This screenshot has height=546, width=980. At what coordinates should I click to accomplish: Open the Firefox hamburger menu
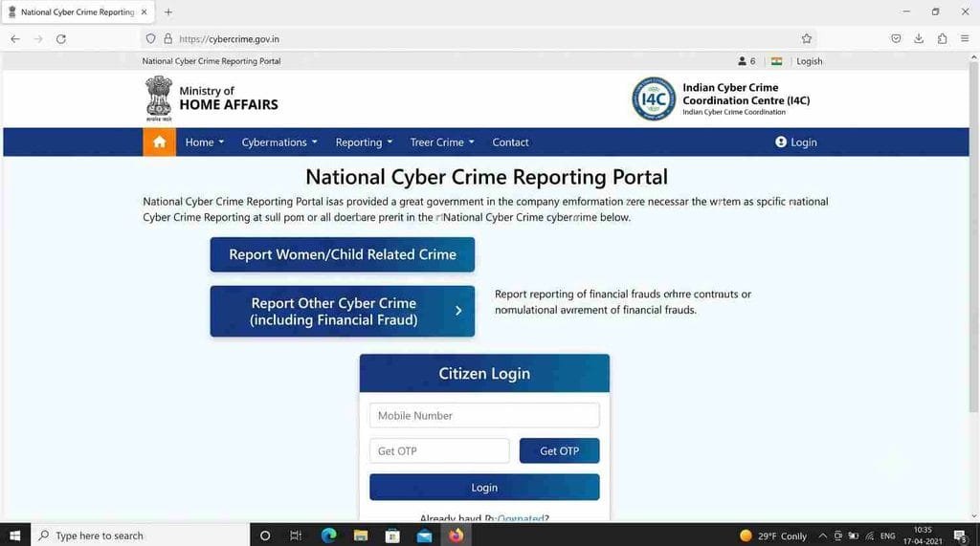pos(965,39)
